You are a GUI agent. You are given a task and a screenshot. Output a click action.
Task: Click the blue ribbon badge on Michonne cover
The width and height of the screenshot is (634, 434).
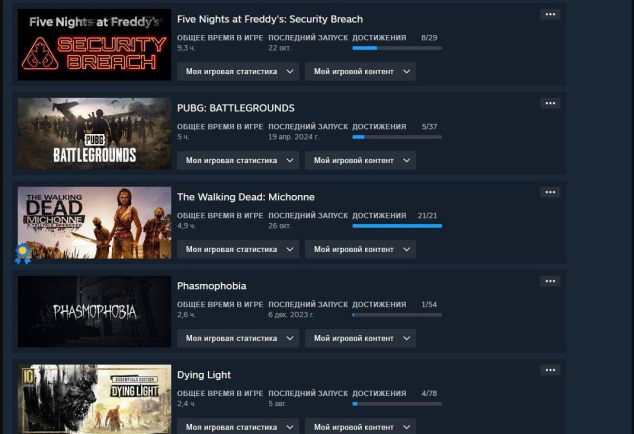point(23,254)
